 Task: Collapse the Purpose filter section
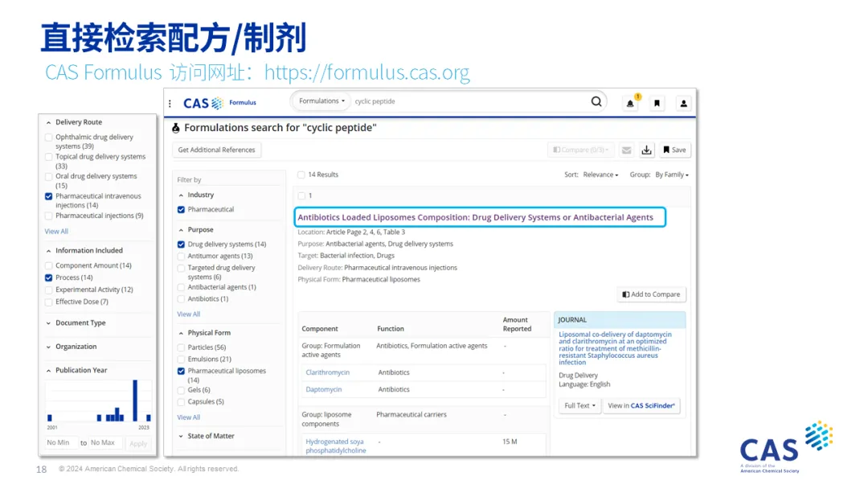[181, 230]
